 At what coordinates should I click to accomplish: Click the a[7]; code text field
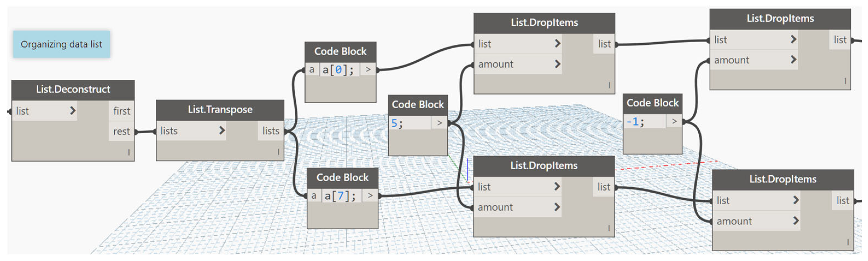tap(341, 196)
